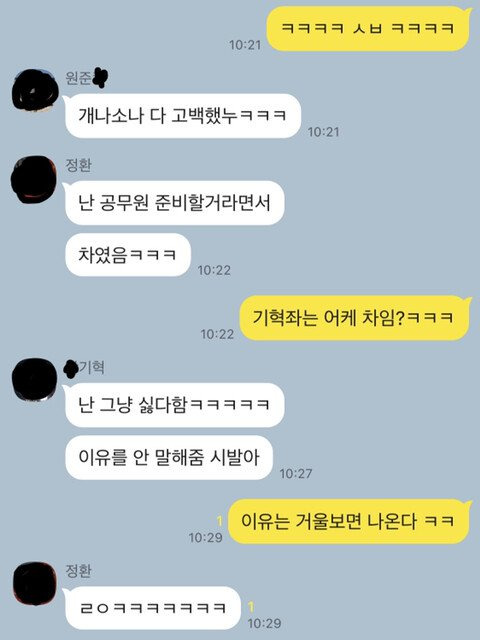Select the yellow '기혁좌는 어케 차임?' bubble
This screenshot has height=640, width=480.
point(355,318)
